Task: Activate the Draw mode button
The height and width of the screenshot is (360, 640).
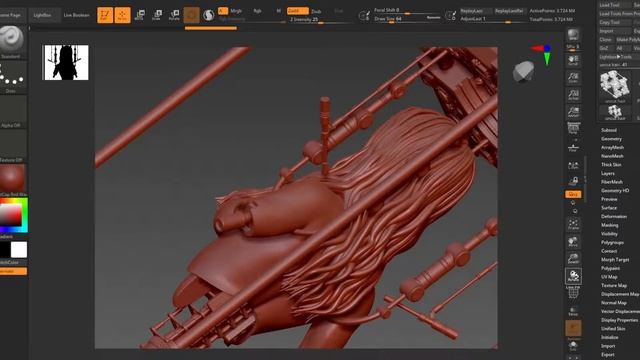Action: point(122,15)
